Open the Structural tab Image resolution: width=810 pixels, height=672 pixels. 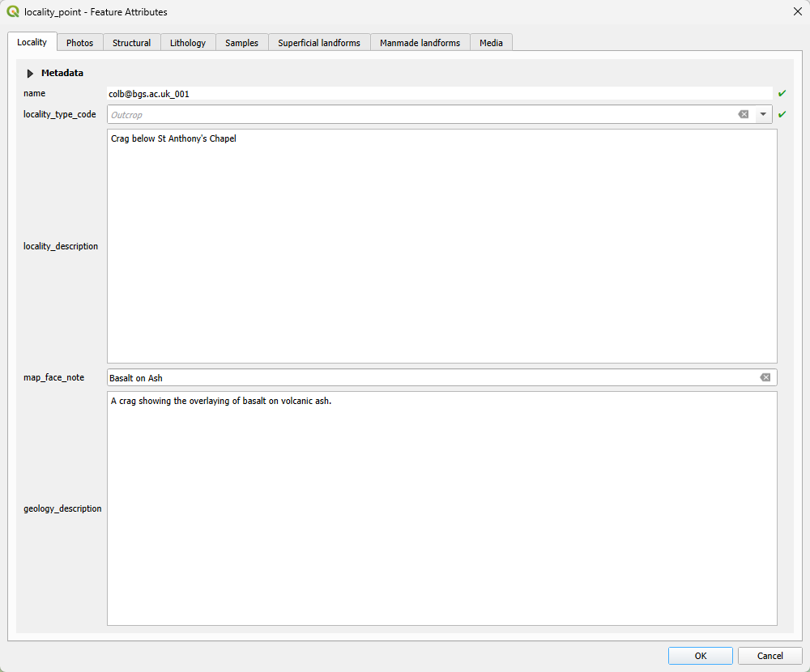132,43
